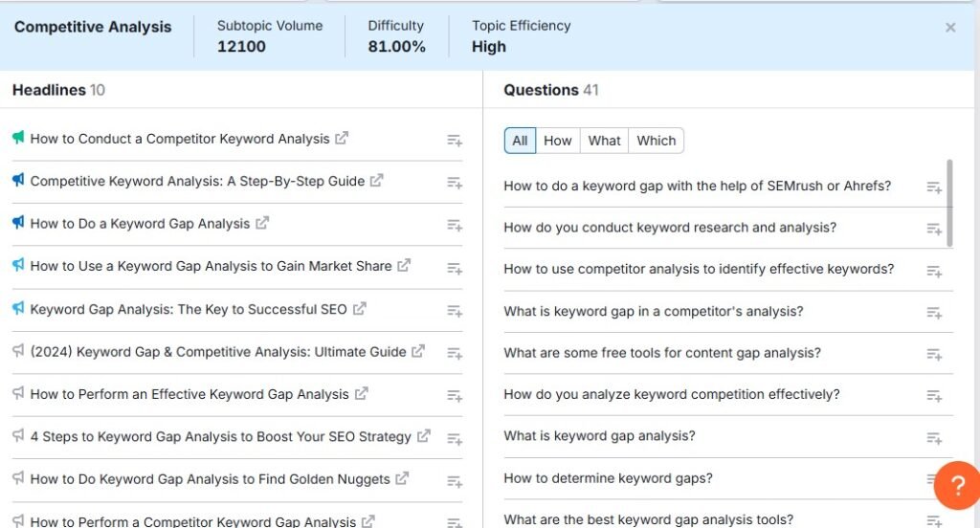The image size is (980, 528).
Task: Open 'How to Do a Keyword Gap Analysis' headline
Action: [x=140, y=224]
